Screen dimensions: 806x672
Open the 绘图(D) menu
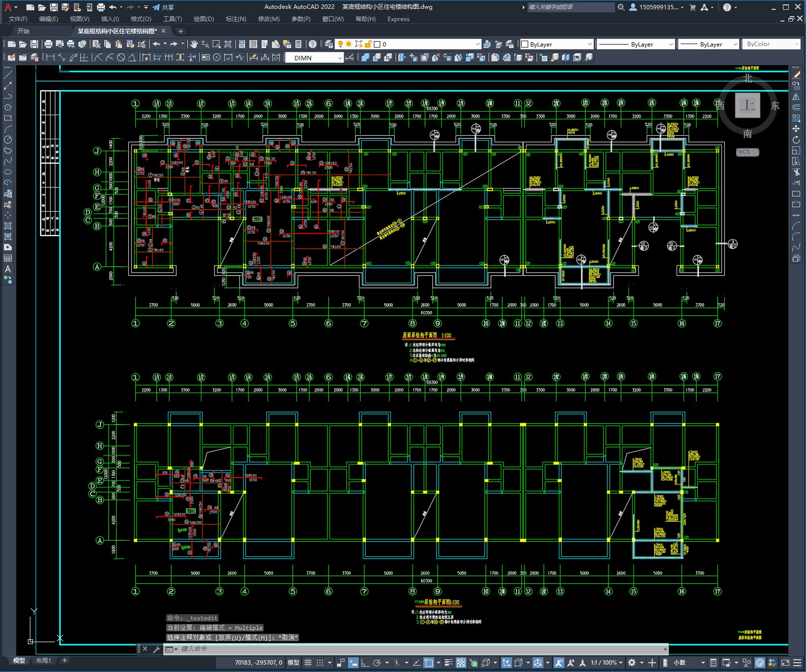(x=204, y=19)
